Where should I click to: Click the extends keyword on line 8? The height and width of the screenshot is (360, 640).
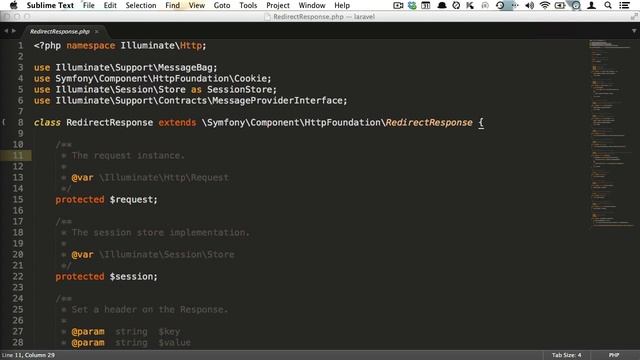pos(177,122)
